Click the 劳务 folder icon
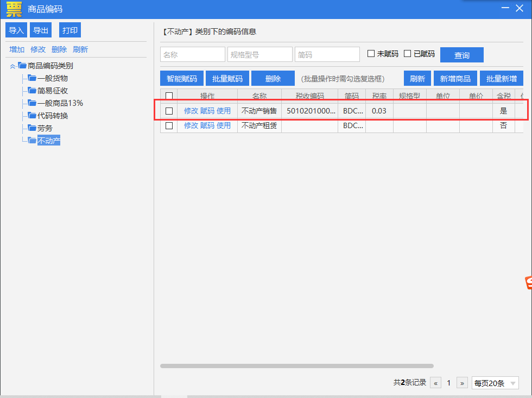 32,128
